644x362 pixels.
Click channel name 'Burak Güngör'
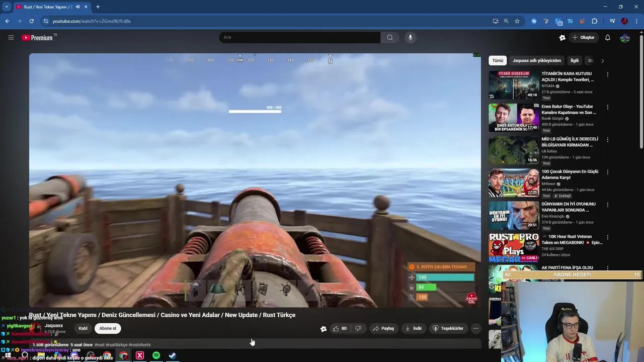[x=553, y=119]
